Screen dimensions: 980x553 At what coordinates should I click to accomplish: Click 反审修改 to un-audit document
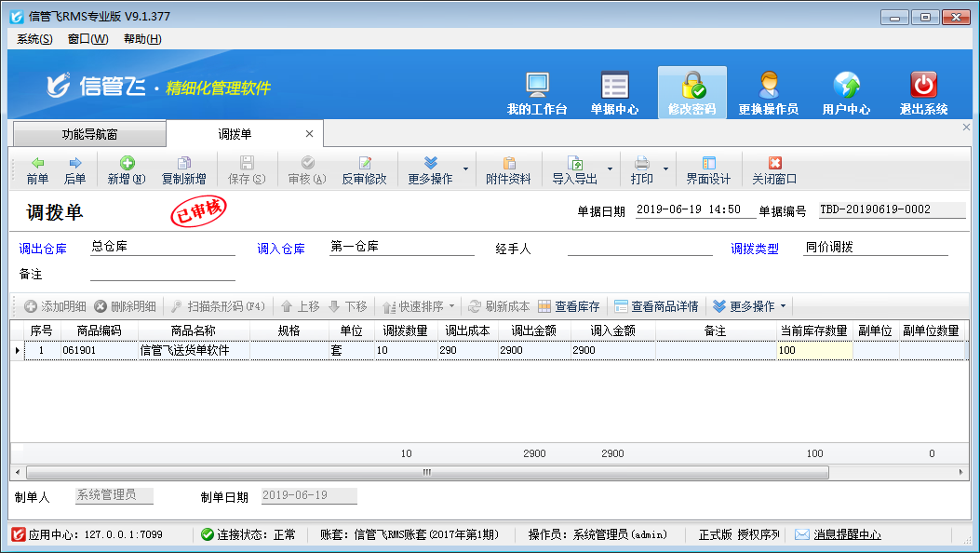[364, 170]
